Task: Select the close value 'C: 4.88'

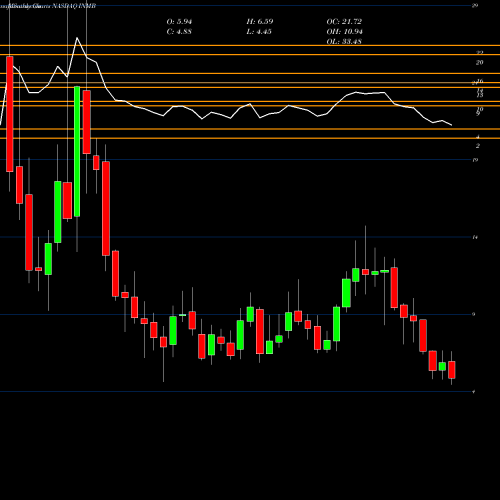Action: (179, 32)
